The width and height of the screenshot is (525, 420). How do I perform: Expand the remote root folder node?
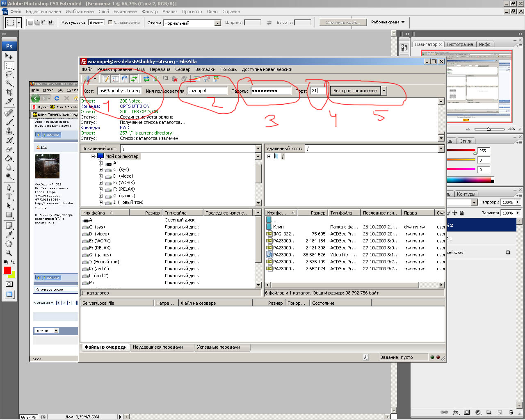[269, 156]
